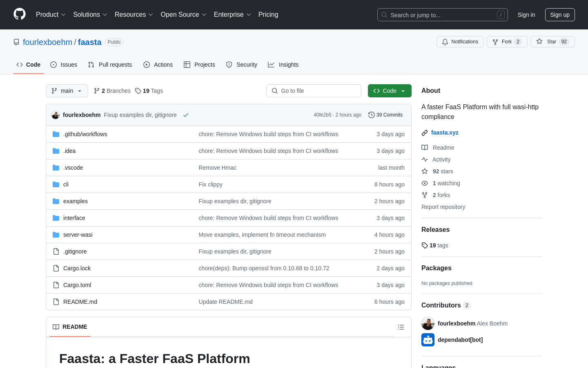Click the history clock icon by 39 Commits

click(371, 115)
